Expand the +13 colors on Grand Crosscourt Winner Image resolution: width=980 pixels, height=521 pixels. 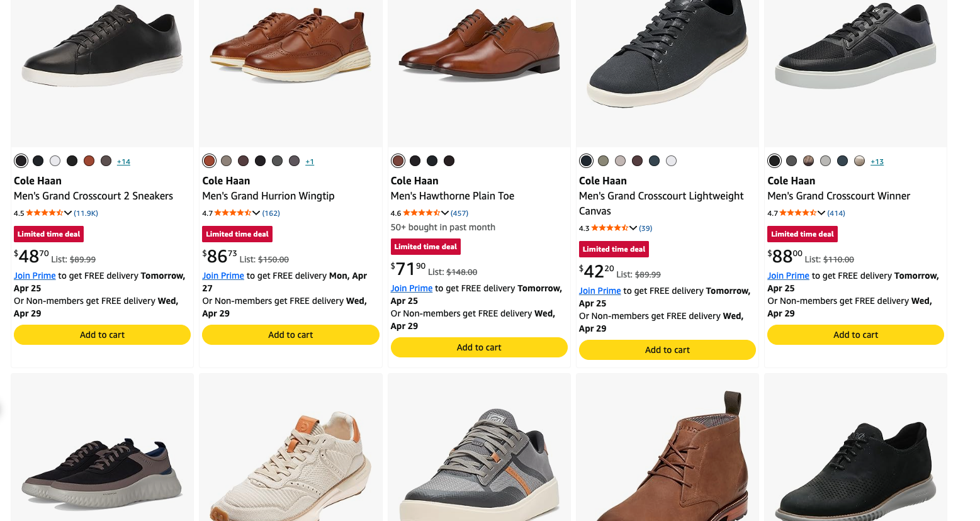(x=877, y=161)
